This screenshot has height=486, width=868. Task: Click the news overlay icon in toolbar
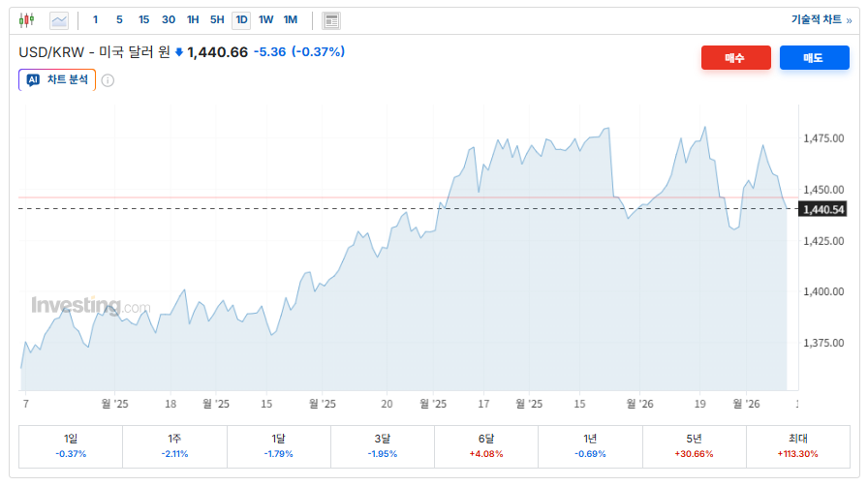[331, 19]
